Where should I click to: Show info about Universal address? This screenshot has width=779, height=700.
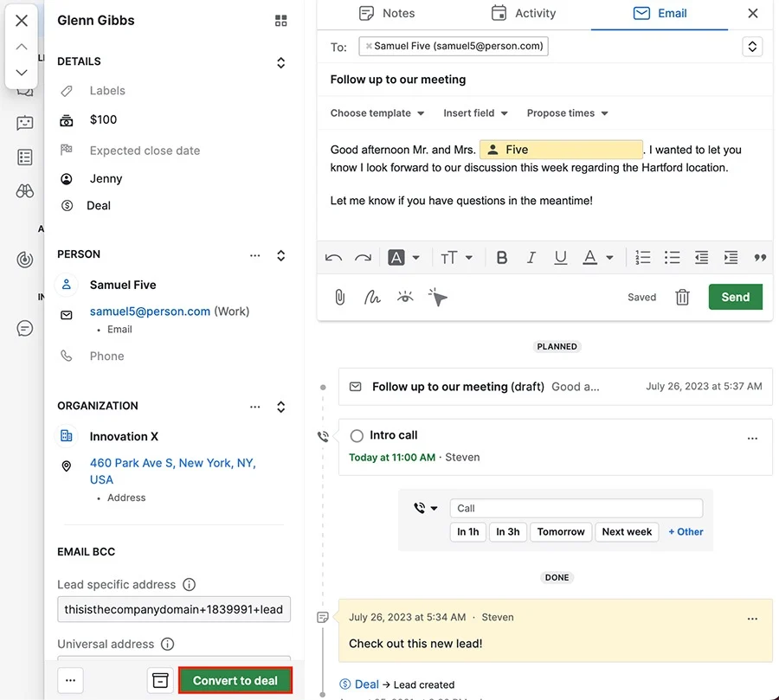168,644
